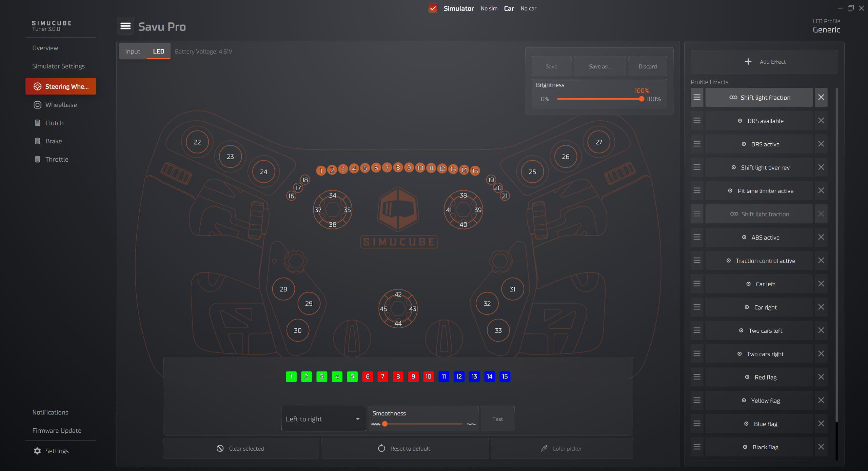Click drag handle of Red flag effect
Viewport: 868px width, 471px height.
click(697, 377)
